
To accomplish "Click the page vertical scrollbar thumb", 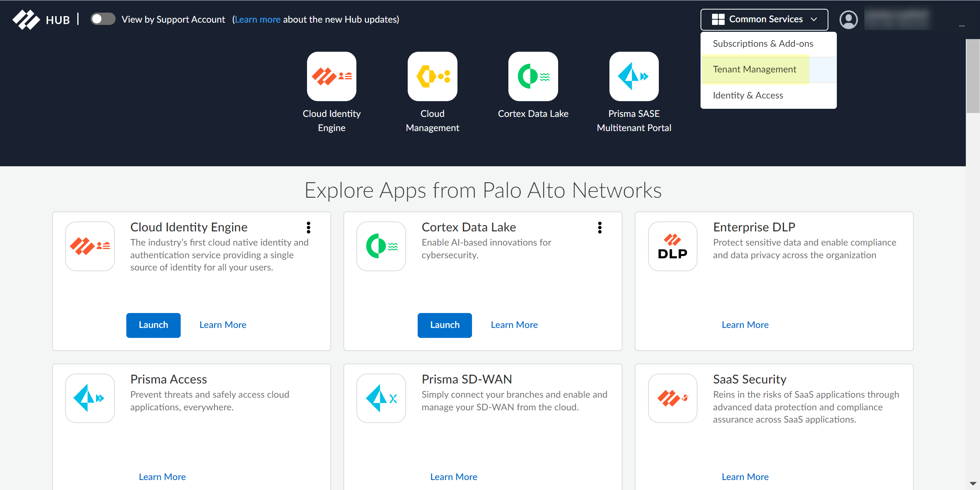I will (x=972, y=77).
